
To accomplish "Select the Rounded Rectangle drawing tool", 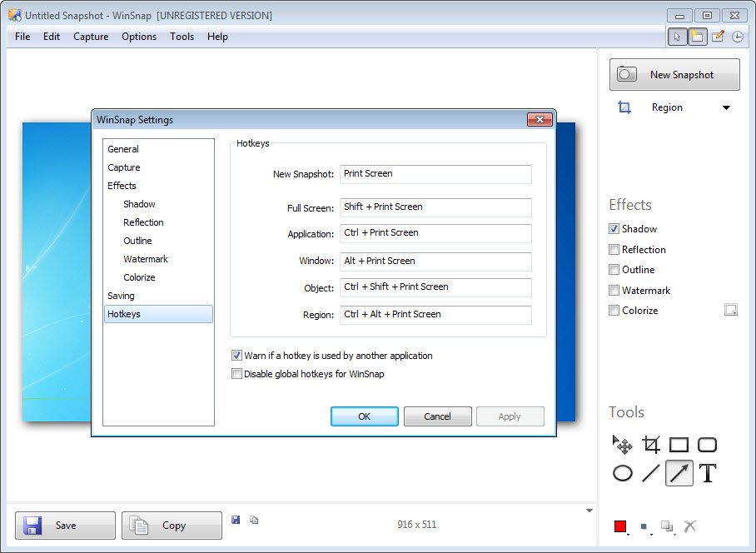I will [x=708, y=445].
